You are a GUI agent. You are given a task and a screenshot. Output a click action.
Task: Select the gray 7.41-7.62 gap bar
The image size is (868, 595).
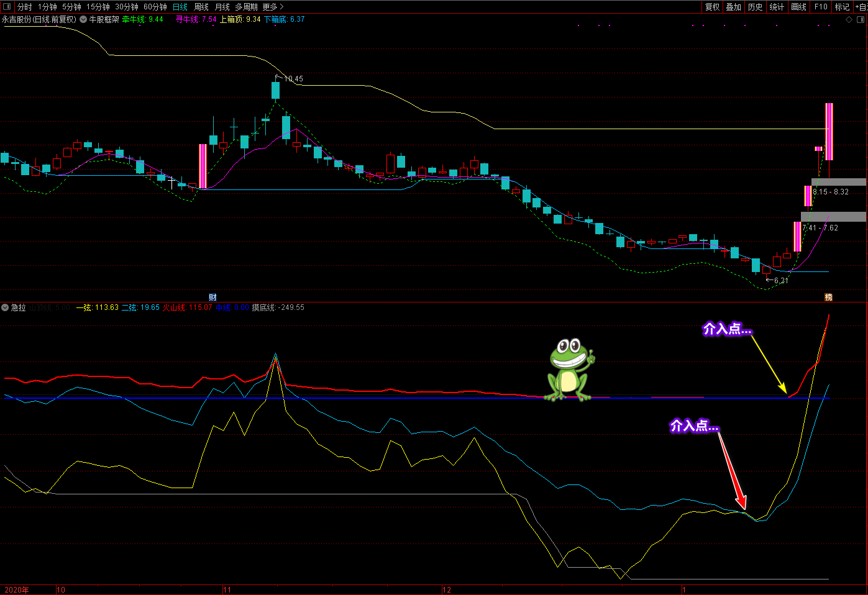coord(833,217)
